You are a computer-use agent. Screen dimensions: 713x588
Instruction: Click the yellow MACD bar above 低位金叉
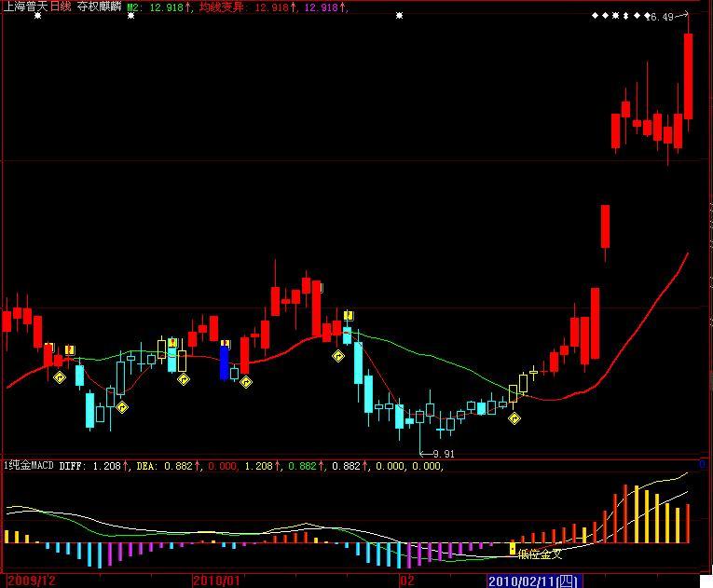[513, 549]
